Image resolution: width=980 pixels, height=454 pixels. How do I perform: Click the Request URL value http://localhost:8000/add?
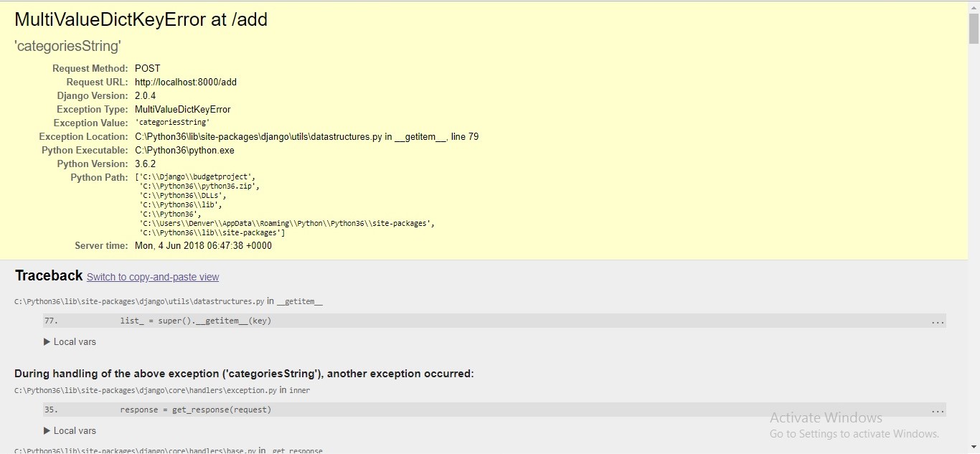coord(186,82)
